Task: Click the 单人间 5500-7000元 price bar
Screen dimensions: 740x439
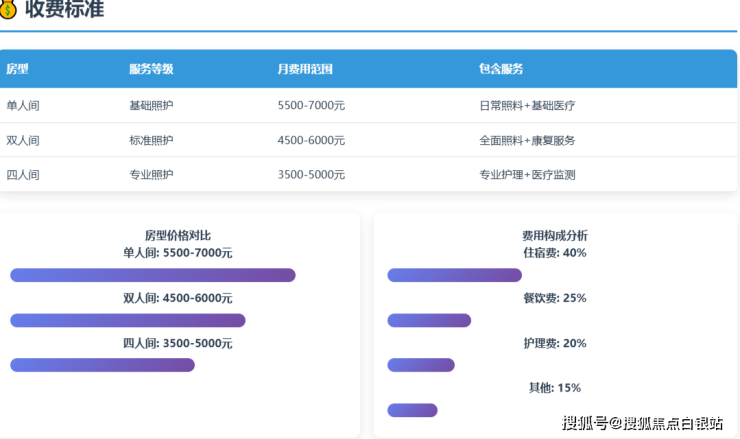Action: [x=153, y=275]
